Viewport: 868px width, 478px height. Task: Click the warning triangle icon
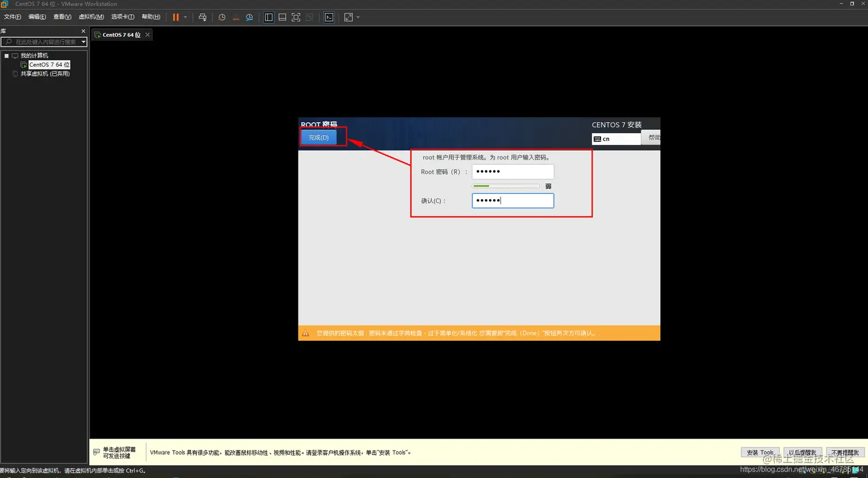pos(306,333)
